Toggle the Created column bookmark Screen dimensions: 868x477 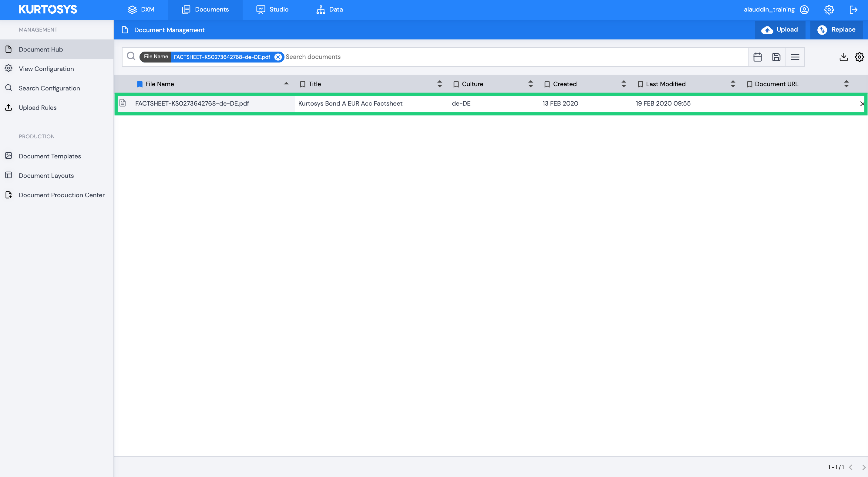[547, 84]
